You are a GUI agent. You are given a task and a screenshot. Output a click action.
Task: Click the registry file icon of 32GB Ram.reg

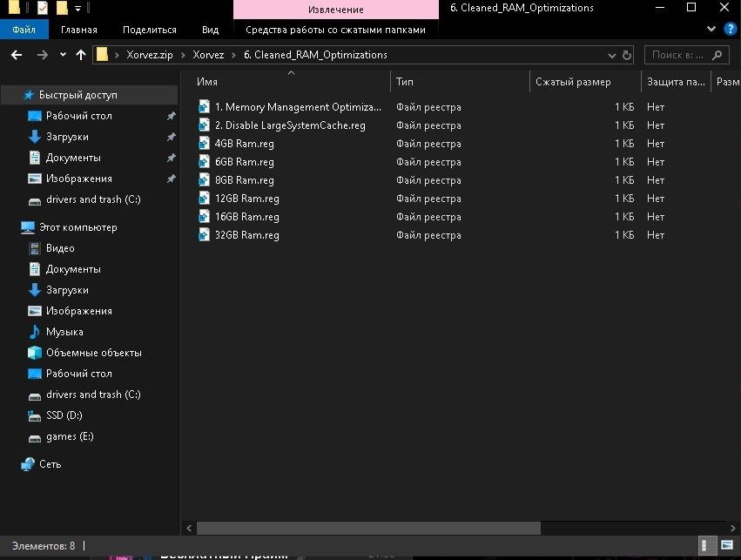204,234
